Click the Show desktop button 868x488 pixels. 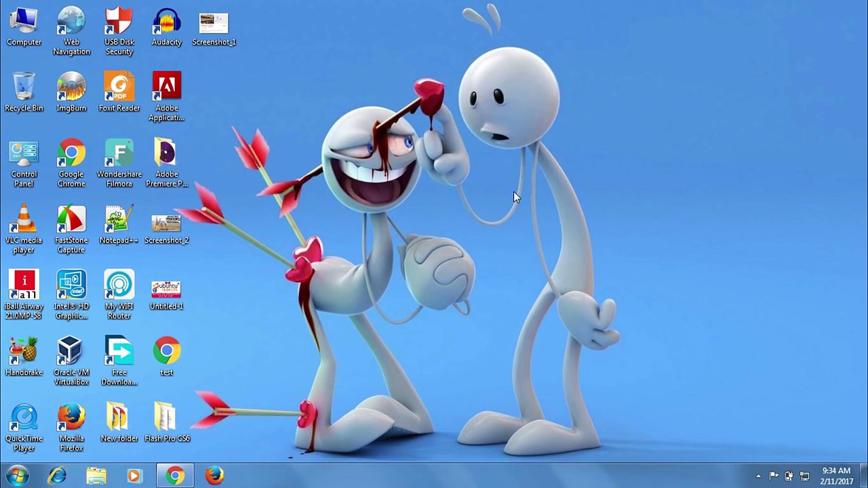pyautogui.click(x=863, y=476)
